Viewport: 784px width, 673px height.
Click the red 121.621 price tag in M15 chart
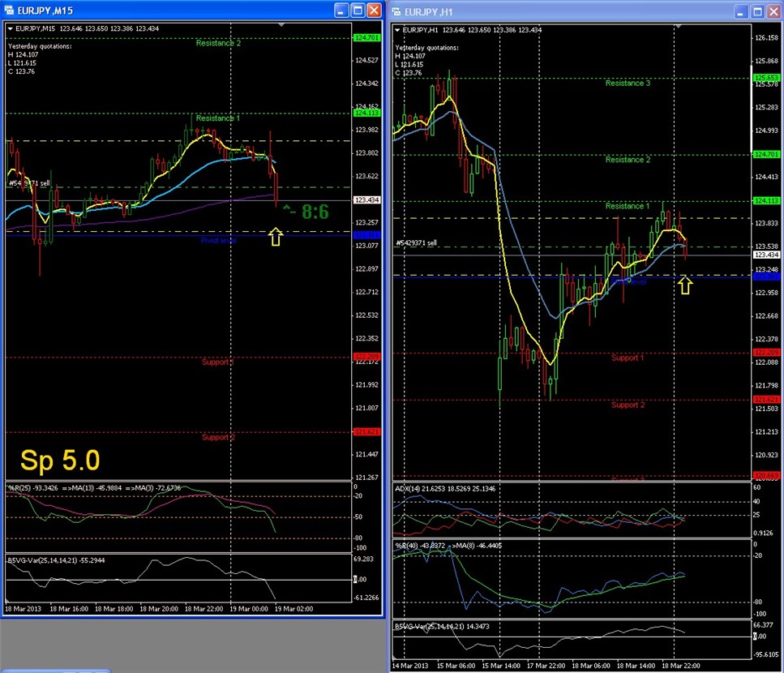tap(367, 431)
